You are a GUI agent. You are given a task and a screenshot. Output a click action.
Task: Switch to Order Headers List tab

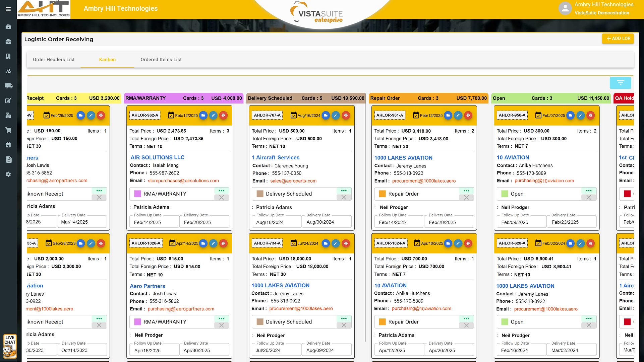[54, 60]
